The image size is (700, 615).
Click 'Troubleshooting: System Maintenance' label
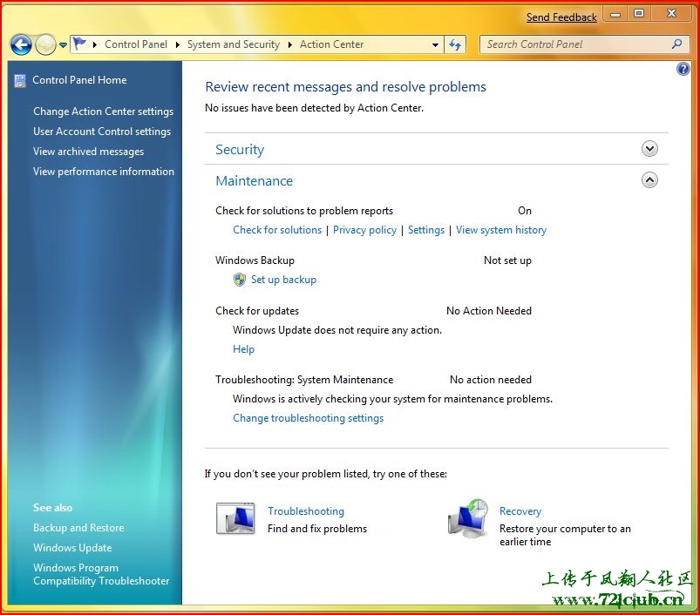coord(304,380)
